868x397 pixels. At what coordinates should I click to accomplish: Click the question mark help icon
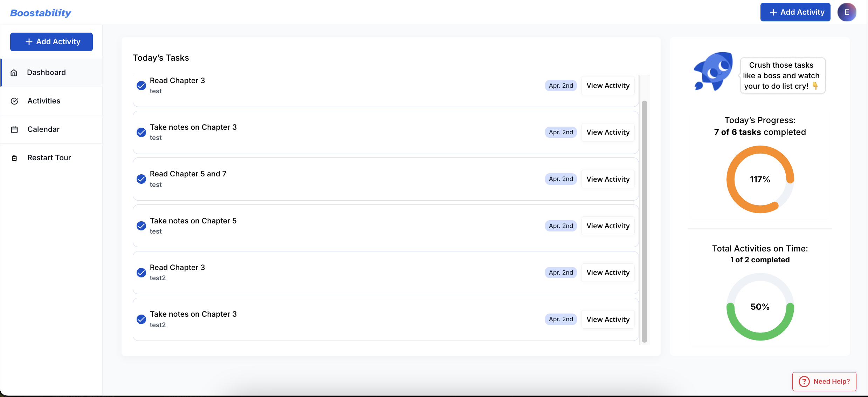(x=804, y=381)
